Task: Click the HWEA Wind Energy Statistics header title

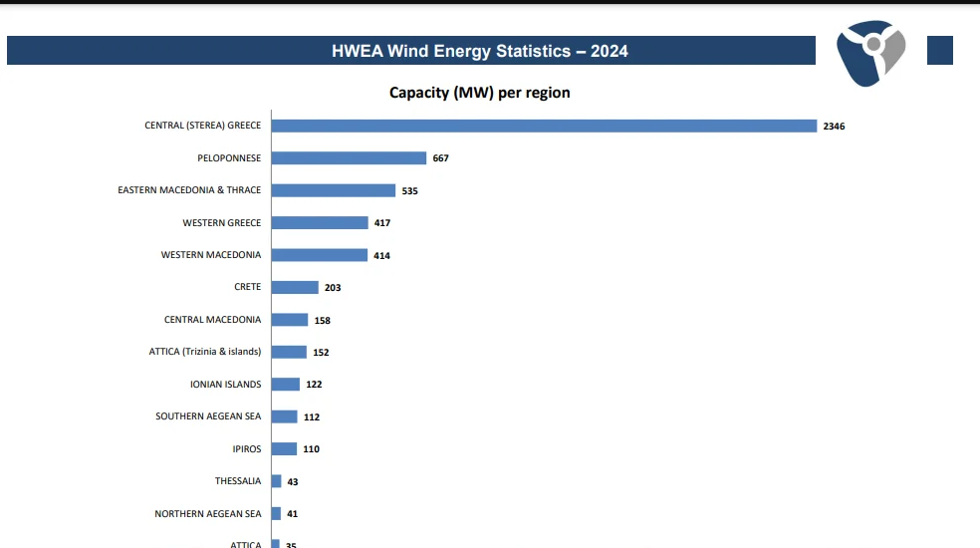Action: point(479,51)
